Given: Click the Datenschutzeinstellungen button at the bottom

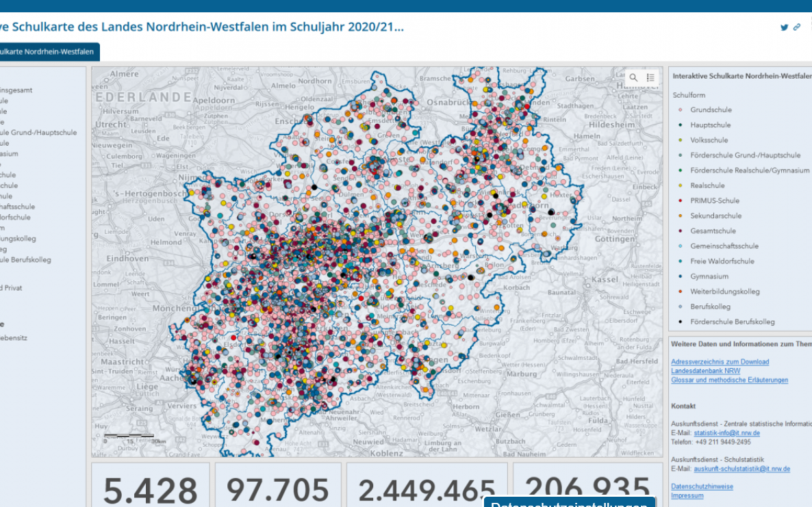Looking at the screenshot, I should click(569, 503).
